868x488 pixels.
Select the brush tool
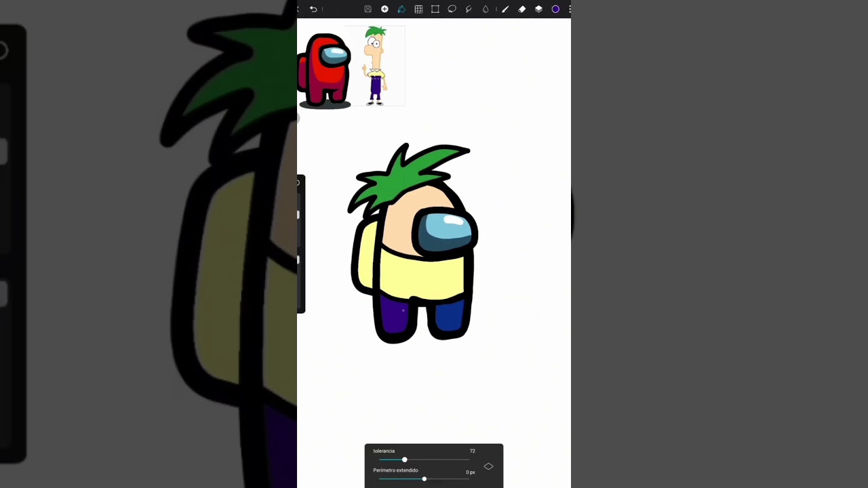pyautogui.click(x=505, y=9)
